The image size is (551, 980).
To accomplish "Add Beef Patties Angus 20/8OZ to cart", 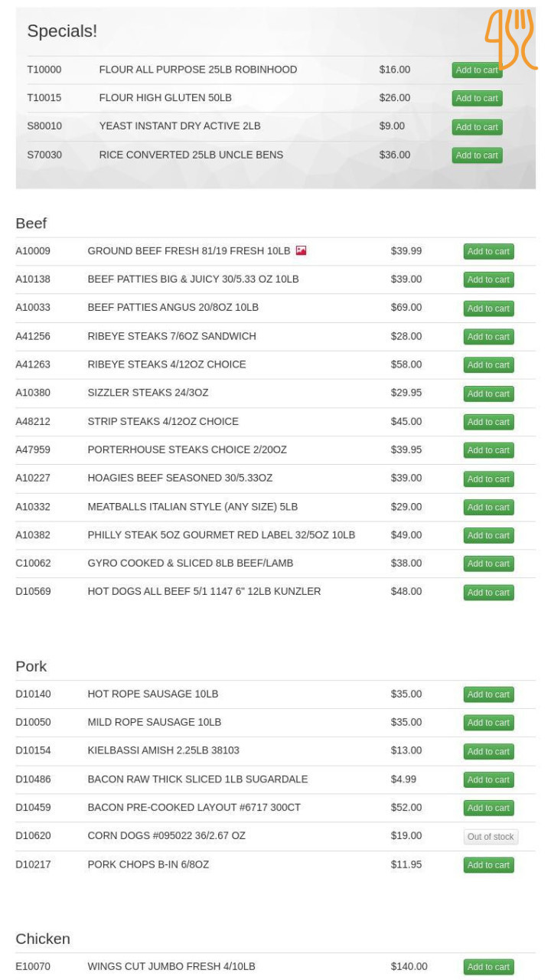I will pyautogui.click(x=488, y=308).
